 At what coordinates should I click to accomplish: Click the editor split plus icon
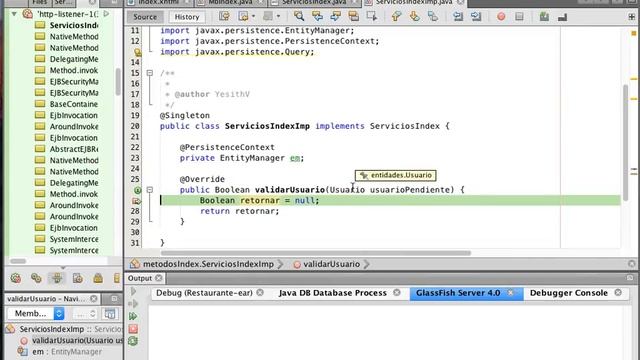point(631,17)
